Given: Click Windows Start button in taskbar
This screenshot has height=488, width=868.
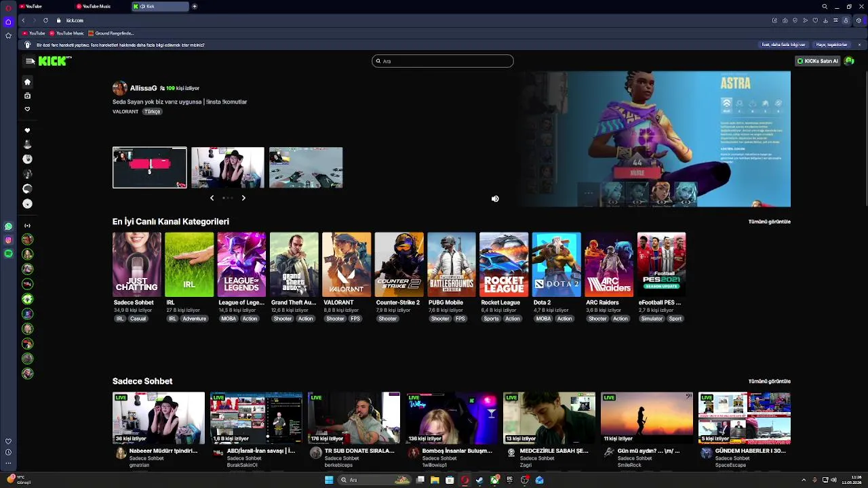Looking at the screenshot, I should pyautogui.click(x=329, y=480).
